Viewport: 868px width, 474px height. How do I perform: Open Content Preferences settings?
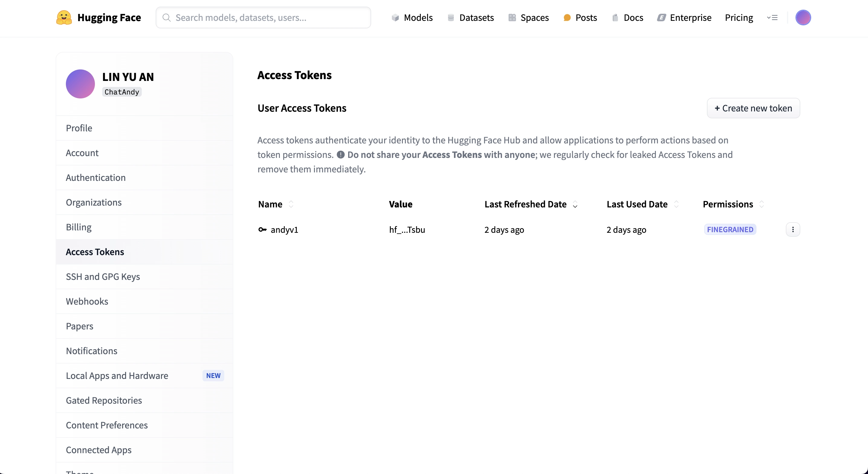[x=144, y=425]
